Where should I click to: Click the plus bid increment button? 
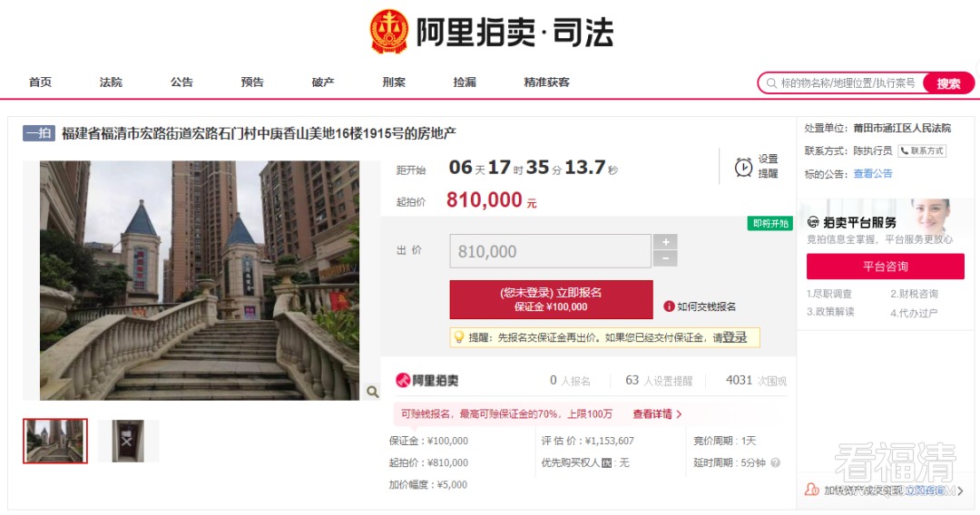pyautogui.click(x=665, y=242)
